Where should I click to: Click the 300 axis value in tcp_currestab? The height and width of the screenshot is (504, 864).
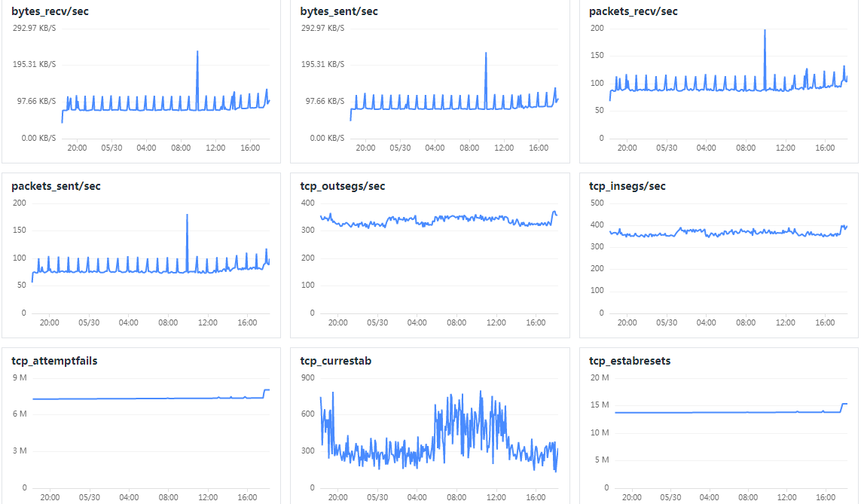pyautogui.click(x=308, y=451)
